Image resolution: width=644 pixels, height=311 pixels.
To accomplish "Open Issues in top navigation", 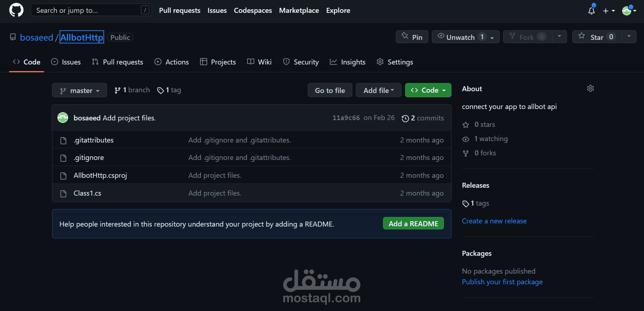I will tap(217, 10).
